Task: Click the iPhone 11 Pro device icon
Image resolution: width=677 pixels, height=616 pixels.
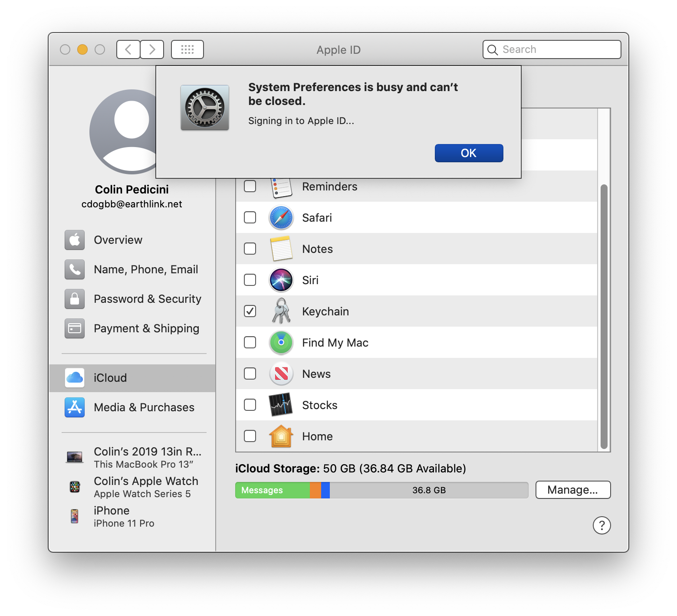Action: [x=75, y=516]
